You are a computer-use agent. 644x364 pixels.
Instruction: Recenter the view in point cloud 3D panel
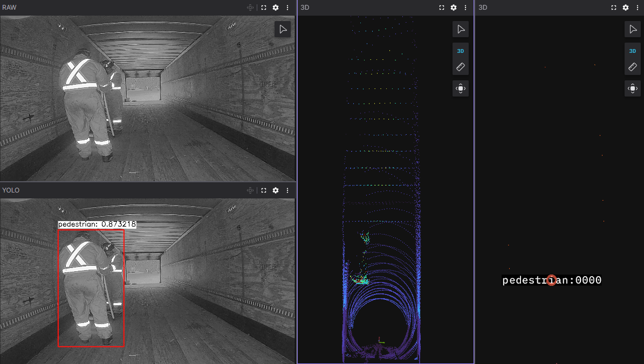tap(461, 88)
